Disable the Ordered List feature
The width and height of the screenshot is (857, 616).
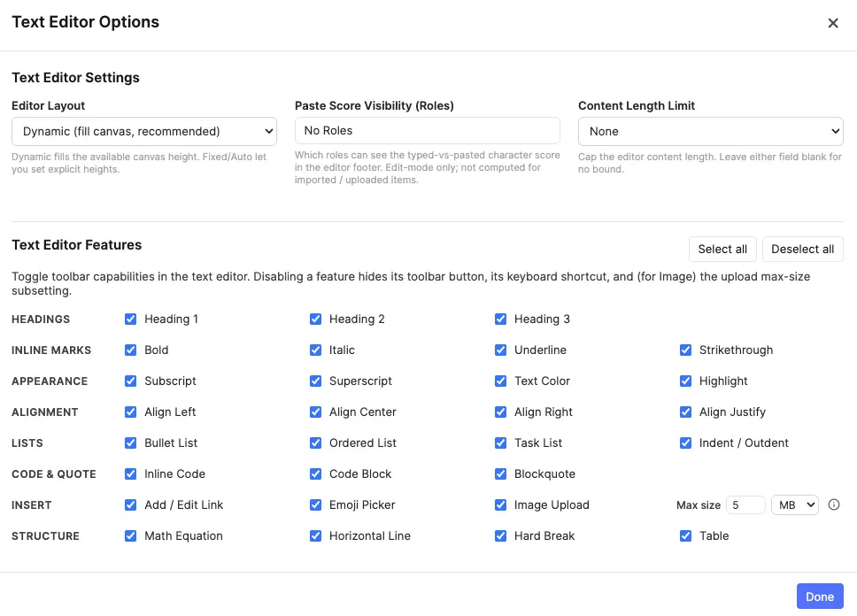(x=315, y=443)
